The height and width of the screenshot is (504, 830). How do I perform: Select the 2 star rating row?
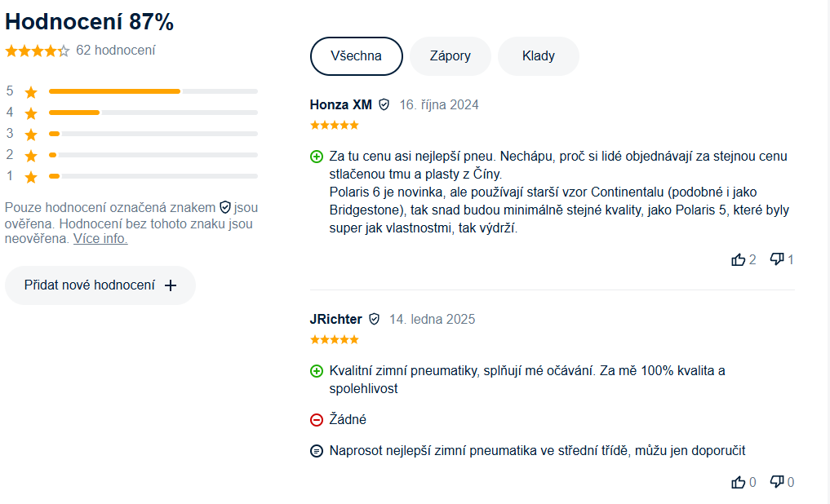pos(132,155)
